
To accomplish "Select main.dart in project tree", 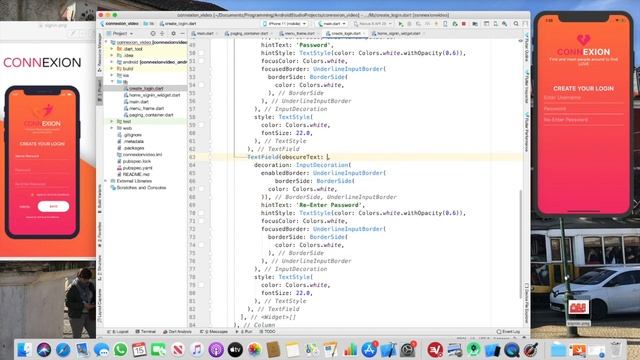I will (x=139, y=102).
